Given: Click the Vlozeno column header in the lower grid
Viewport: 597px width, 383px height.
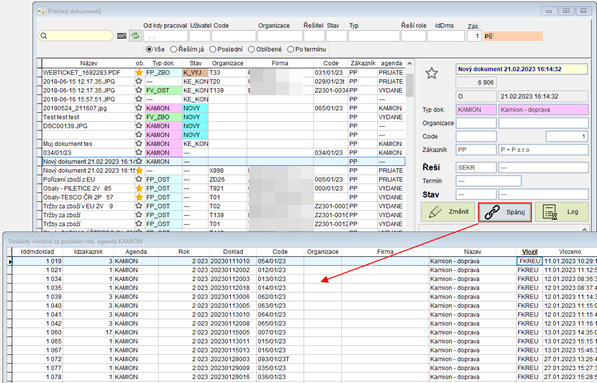Looking at the screenshot, I should 570,252.
